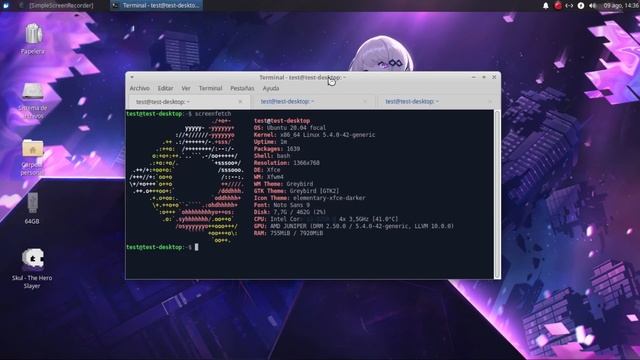Open the volume speaker icon in panel
The width and height of the screenshot is (640, 360).
[592, 5]
